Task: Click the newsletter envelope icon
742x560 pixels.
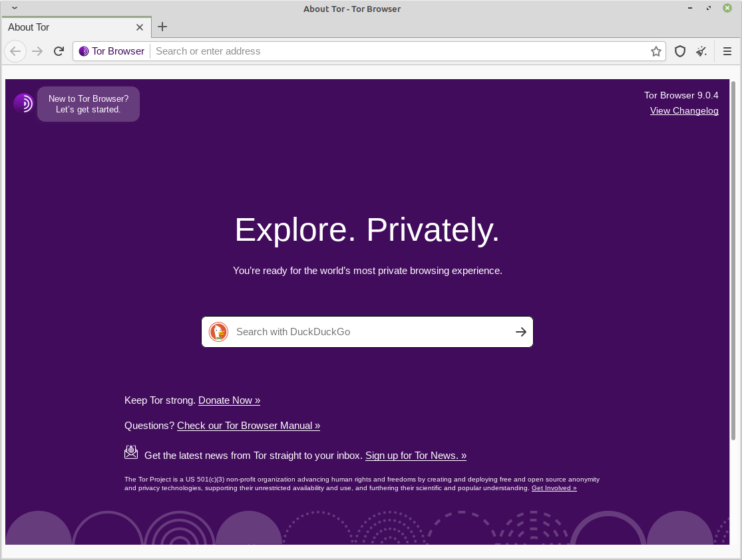Action: tap(131, 452)
